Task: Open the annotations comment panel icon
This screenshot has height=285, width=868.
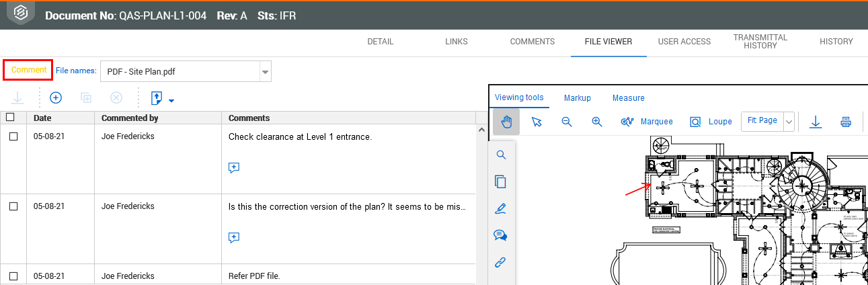Action: point(501,235)
